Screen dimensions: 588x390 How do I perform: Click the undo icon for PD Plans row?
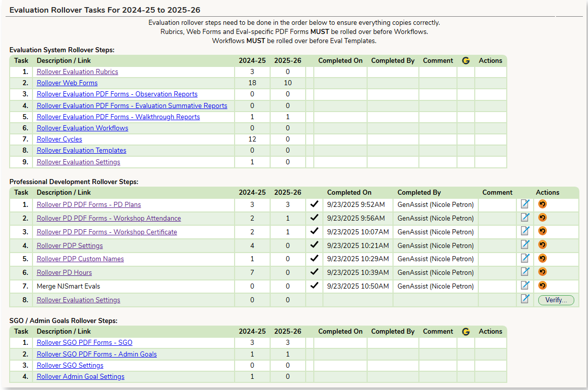pos(542,204)
